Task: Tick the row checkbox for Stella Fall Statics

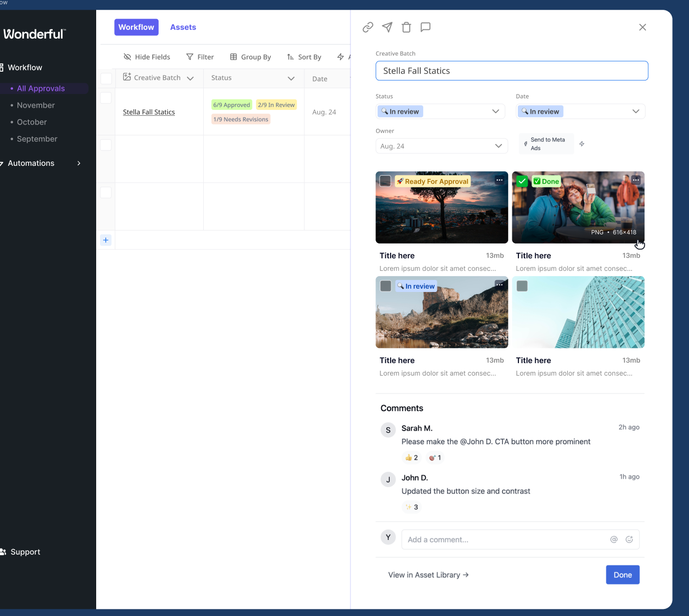Action: (x=106, y=98)
